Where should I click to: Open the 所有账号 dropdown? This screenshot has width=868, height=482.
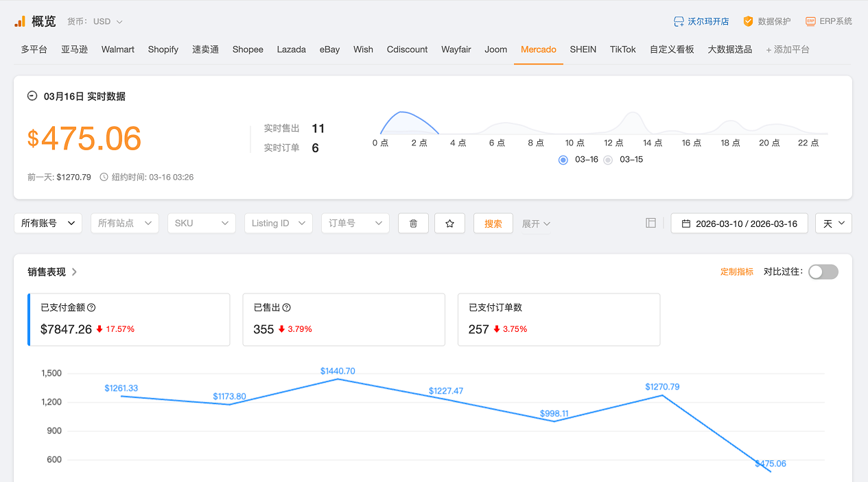(48, 224)
